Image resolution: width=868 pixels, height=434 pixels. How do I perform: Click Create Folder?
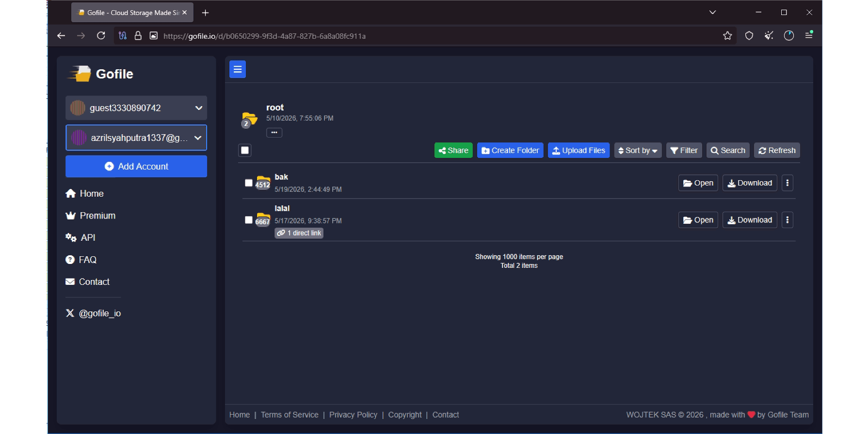pyautogui.click(x=510, y=150)
